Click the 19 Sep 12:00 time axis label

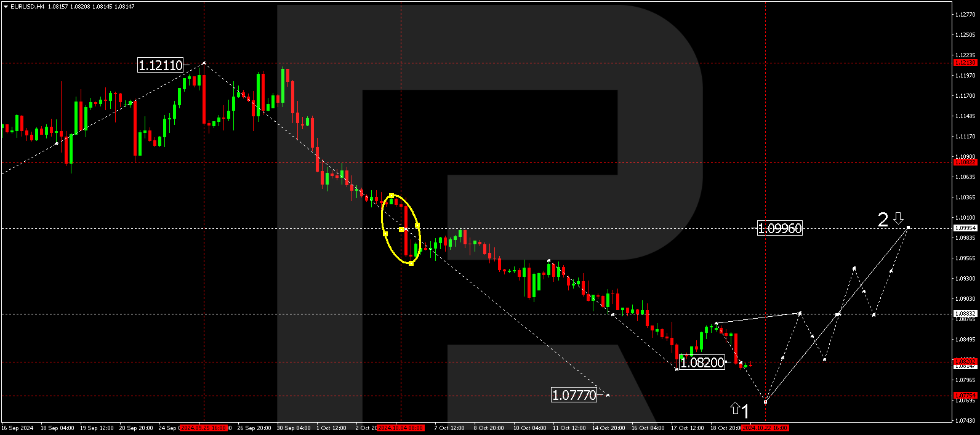tap(97, 428)
